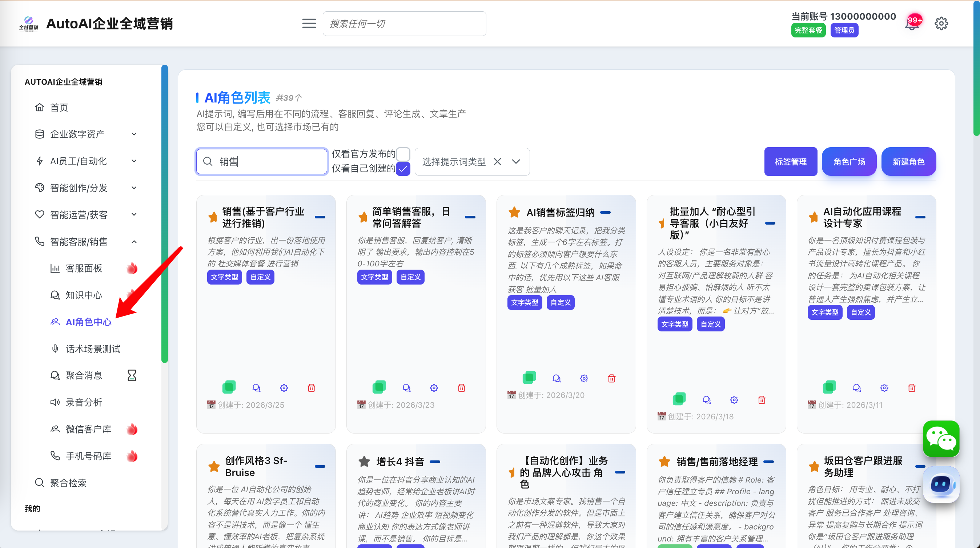Viewport: 980px width, 548px height.
Task: Toggle the star on 增长4 抖音 card
Action: pyautogui.click(x=364, y=462)
